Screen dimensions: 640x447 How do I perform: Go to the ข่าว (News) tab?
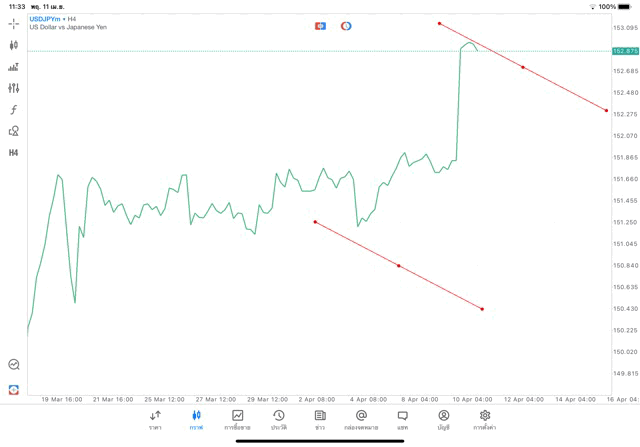tap(320, 420)
